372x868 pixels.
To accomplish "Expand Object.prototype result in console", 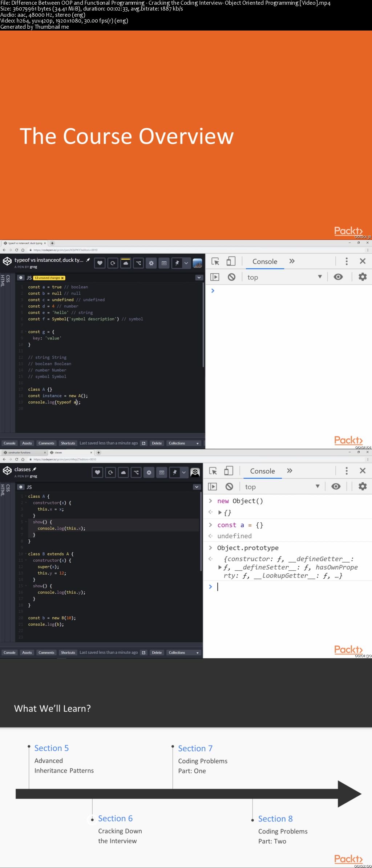I will pos(220,567).
